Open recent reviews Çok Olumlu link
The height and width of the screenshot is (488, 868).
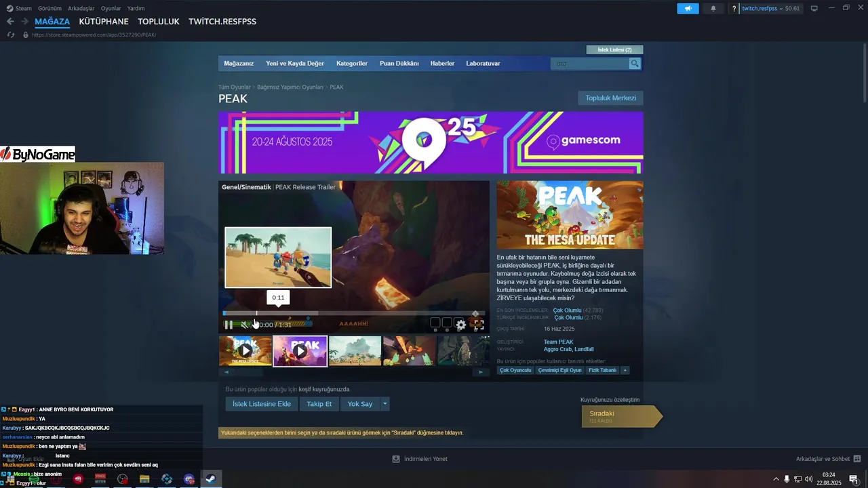pyautogui.click(x=568, y=310)
